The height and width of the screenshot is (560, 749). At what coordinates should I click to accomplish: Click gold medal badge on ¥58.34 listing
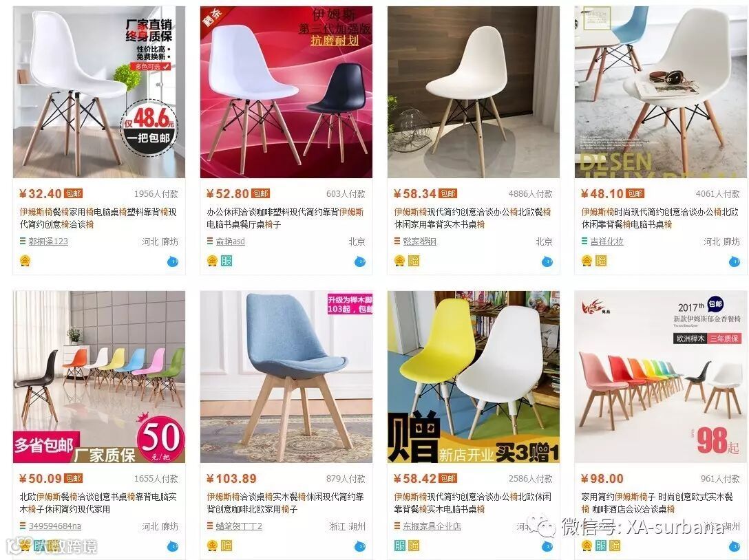pyautogui.click(x=399, y=261)
